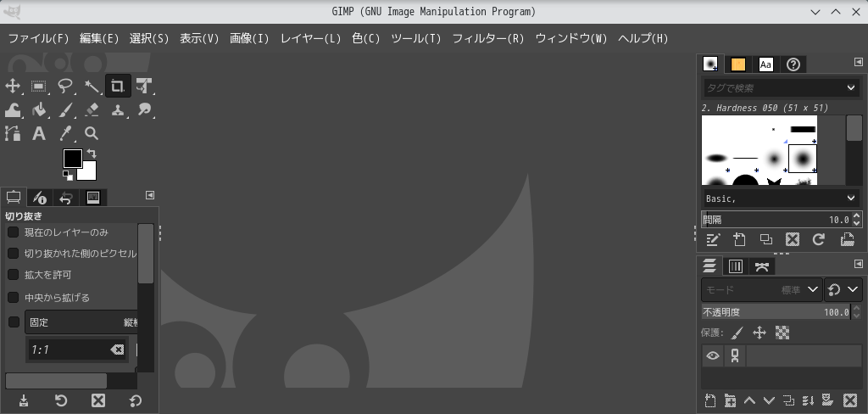Screen dimensions: 868x414
Task: Duplicate the selected brush
Action: (765, 239)
